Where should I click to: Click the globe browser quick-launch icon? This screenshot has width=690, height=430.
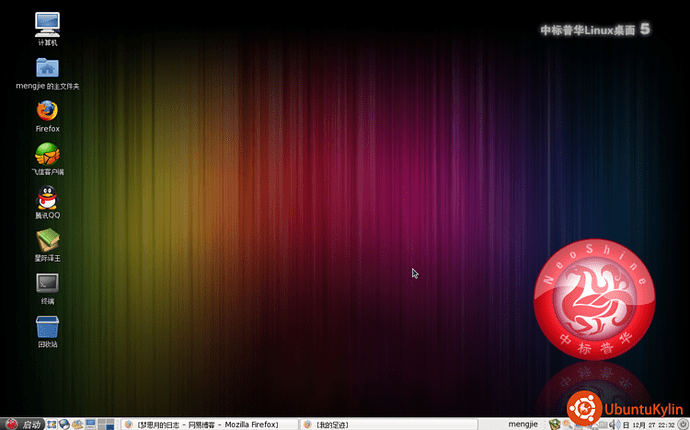65,424
